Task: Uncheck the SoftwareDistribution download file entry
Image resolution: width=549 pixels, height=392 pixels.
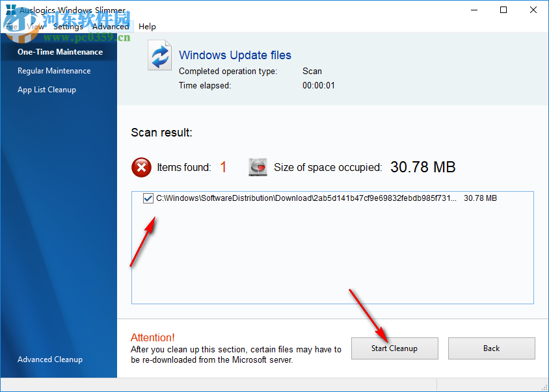Action: 148,198
